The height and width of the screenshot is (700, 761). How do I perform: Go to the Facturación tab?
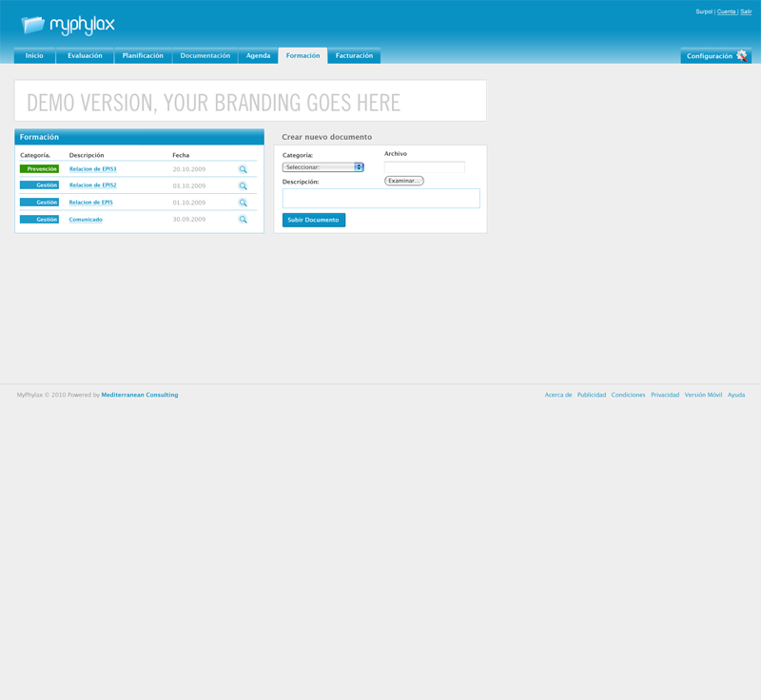coord(354,56)
